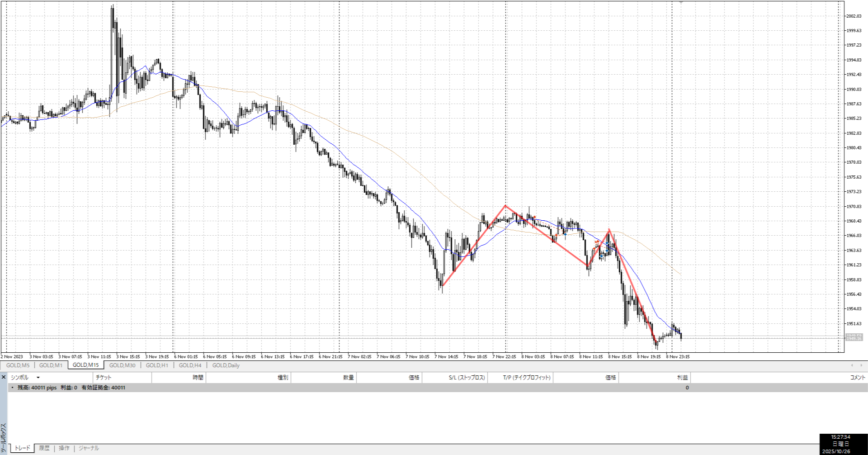Switch to the 操作 tab
Viewport: 868px width, 455px height.
click(64, 448)
